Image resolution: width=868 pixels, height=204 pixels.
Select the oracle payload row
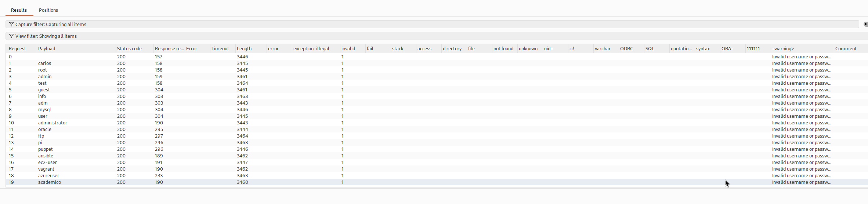(437, 129)
